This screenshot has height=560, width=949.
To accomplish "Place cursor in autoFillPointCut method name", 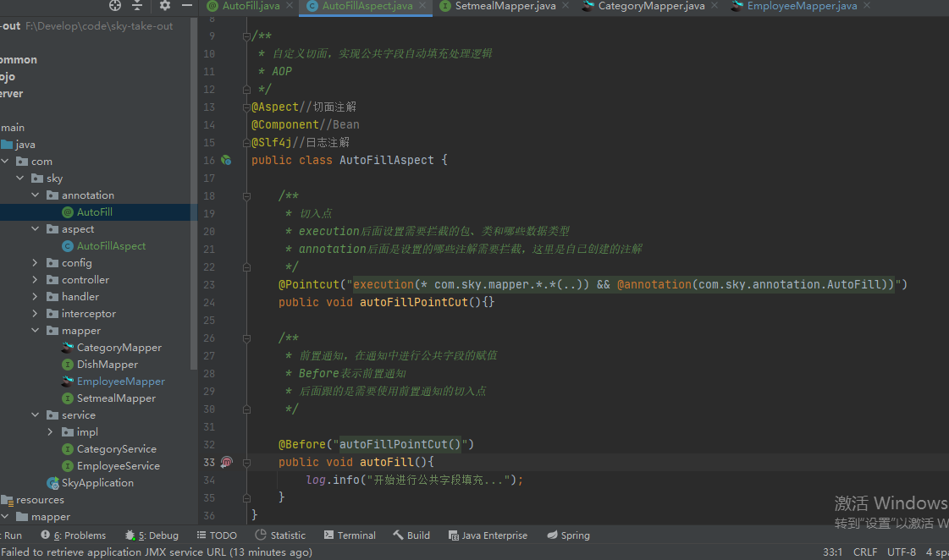I will (x=414, y=302).
